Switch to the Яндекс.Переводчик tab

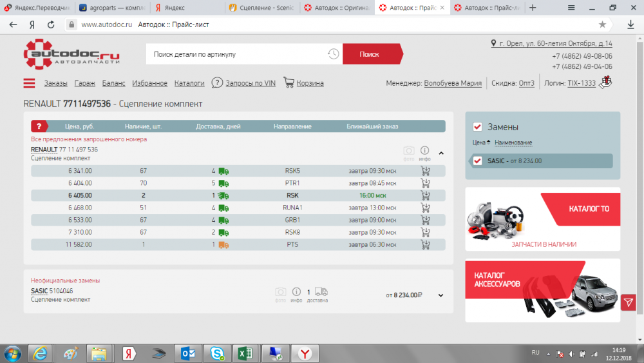coord(37,7)
